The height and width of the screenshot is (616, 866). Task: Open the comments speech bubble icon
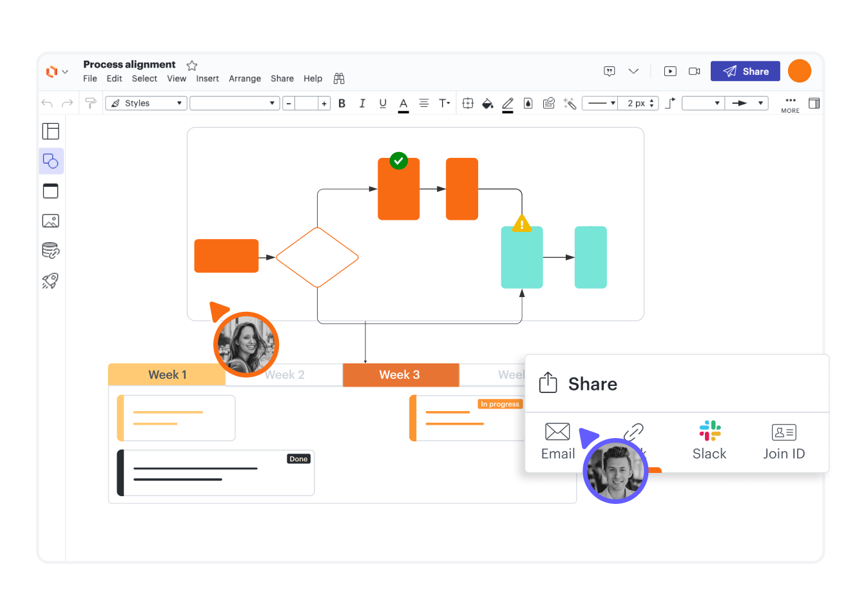(x=609, y=72)
